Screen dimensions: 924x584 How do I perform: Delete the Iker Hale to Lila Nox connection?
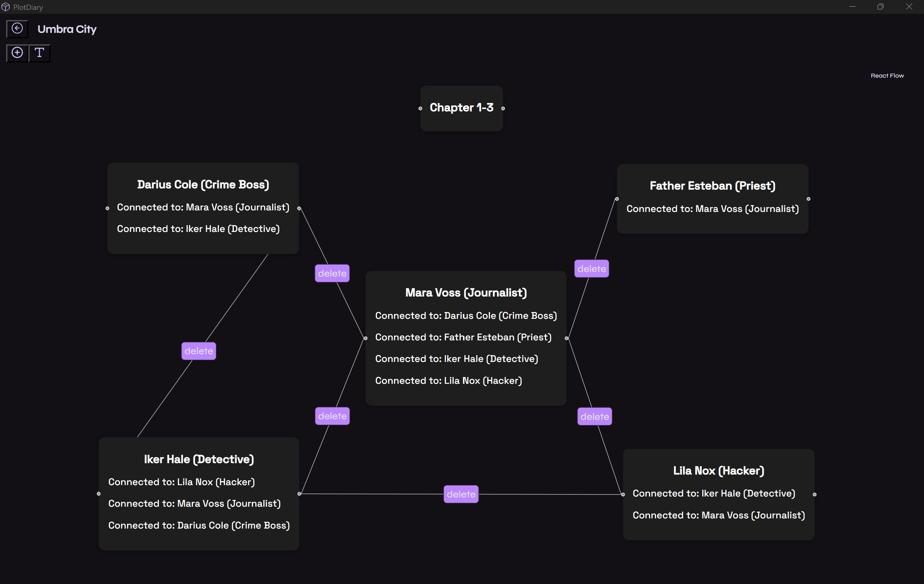461,494
